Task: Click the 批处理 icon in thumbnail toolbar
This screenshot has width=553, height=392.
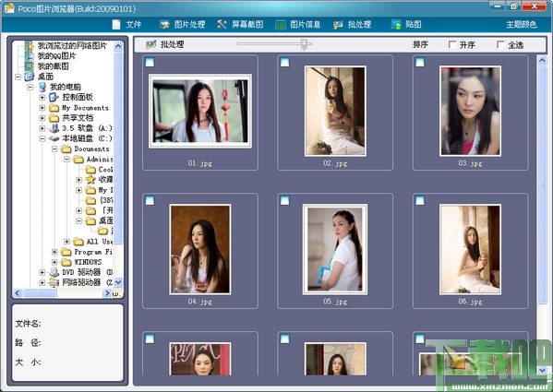Action: (x=151, y=44)
